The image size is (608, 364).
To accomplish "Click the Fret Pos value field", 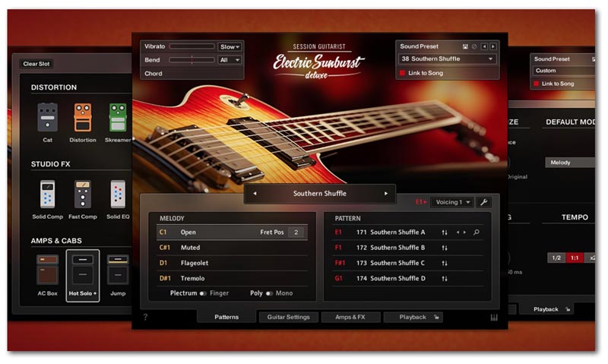I will pos(296,233).
